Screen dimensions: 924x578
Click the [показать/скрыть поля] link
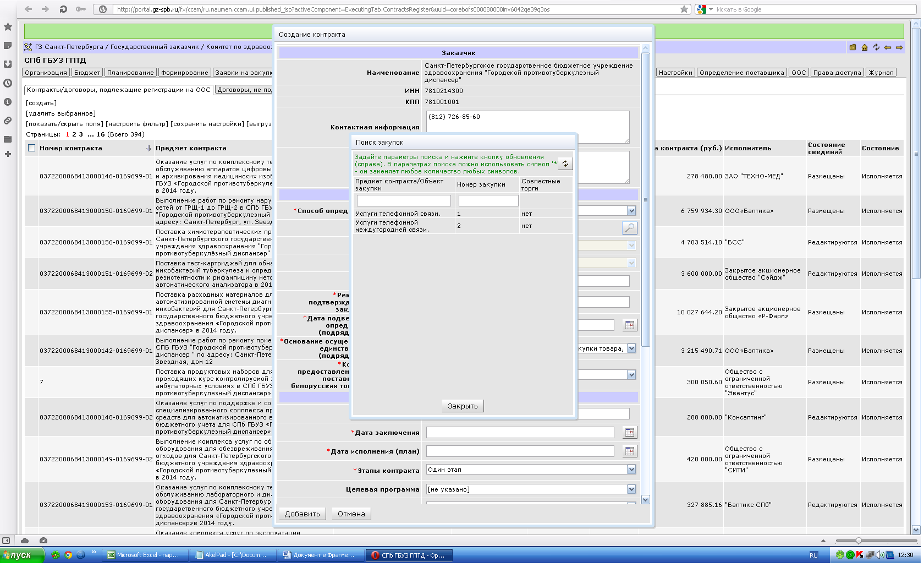tap(64, 124)
